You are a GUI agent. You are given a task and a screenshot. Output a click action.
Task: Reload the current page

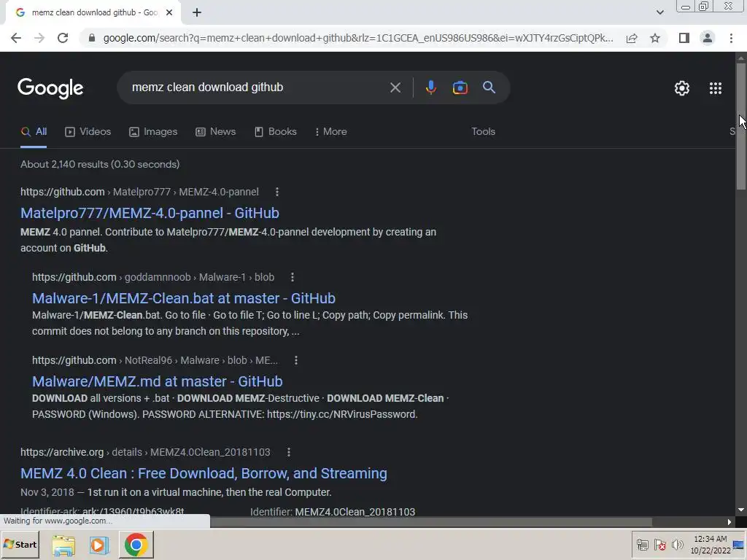(63, 38)
